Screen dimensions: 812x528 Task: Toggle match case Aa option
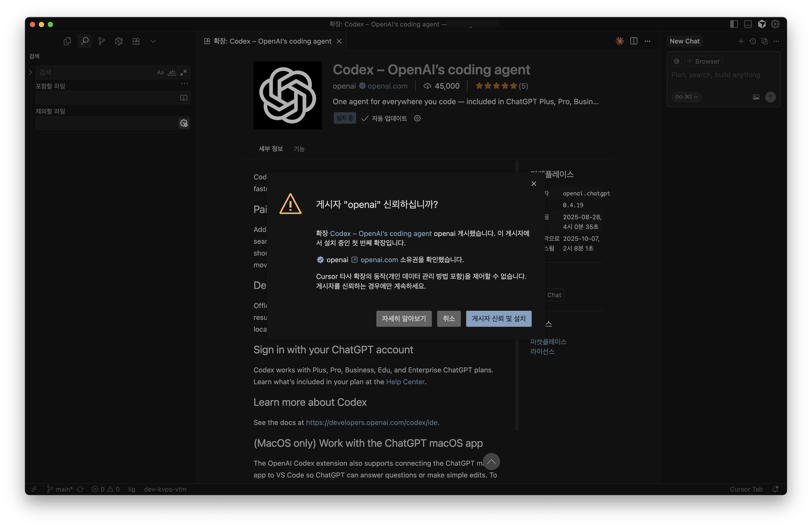pyautogui.click(x=160, y=72)
